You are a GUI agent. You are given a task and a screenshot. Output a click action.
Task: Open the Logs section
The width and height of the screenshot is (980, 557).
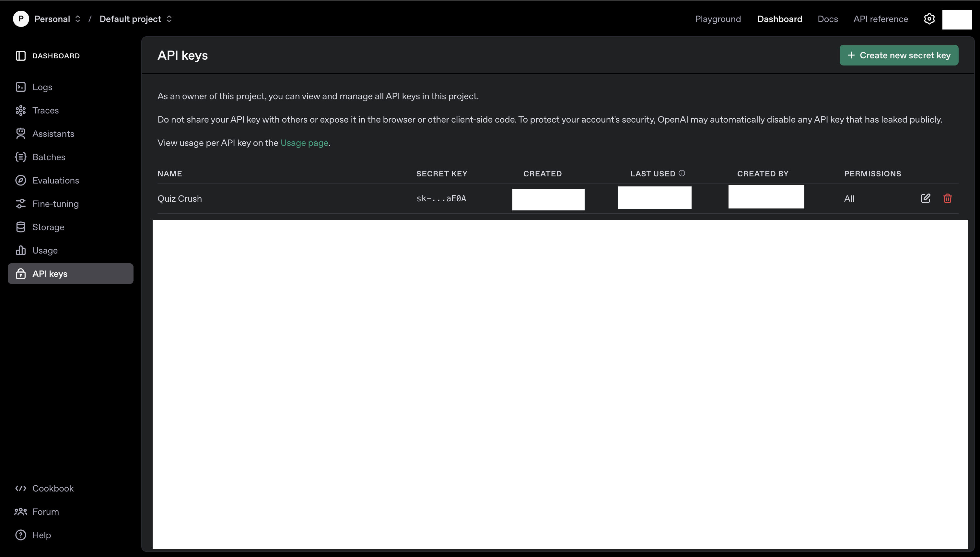pos(42,87)
